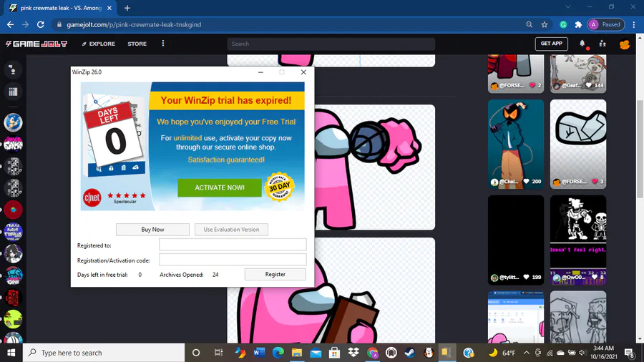Click the GET APP button
Image resolution: width=644 pixels, height=362 pixels.
552,44
